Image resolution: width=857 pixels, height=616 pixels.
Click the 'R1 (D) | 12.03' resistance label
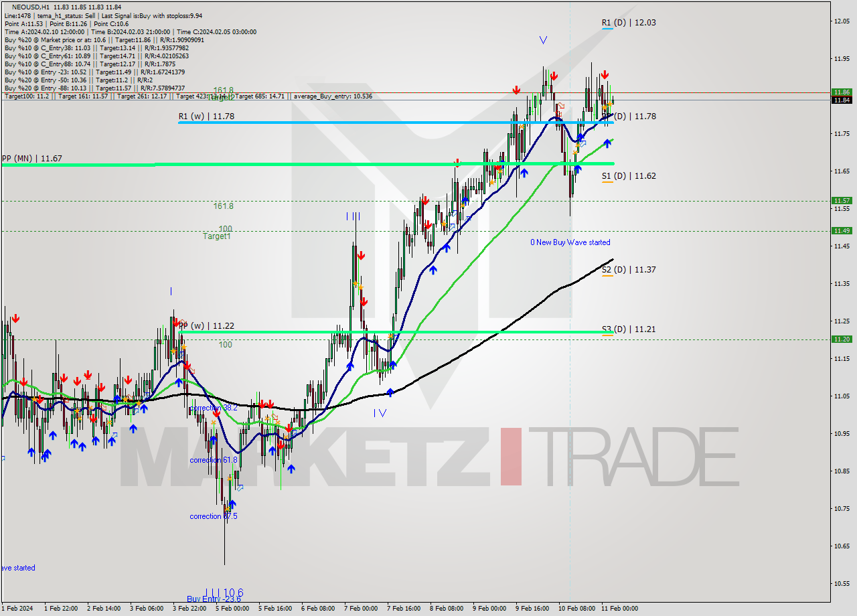628,22
